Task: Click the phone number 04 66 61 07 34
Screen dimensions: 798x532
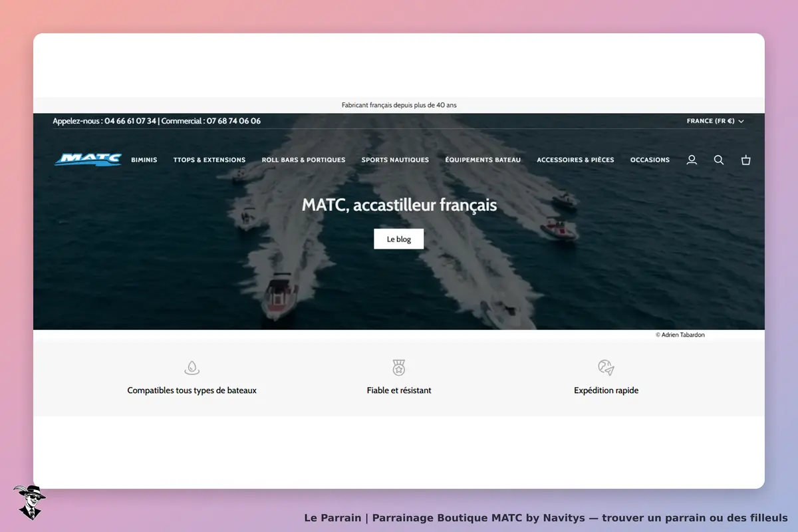Action: pos(130,121)
